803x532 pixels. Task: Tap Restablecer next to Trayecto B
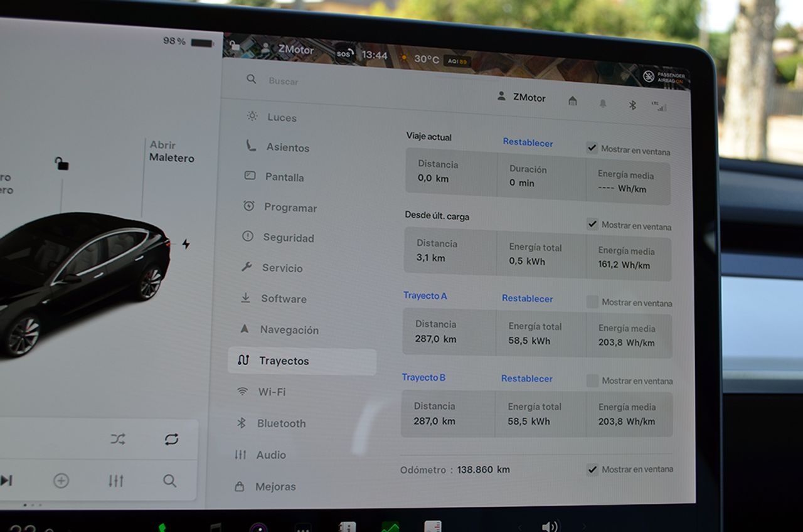pyautogui.click(x=526, y=378)
